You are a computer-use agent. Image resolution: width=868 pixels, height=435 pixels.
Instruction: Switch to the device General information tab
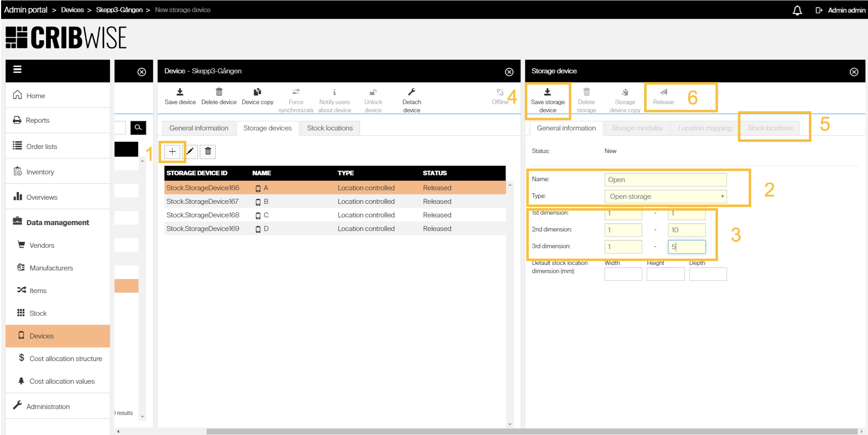click(x=199, y=128)
